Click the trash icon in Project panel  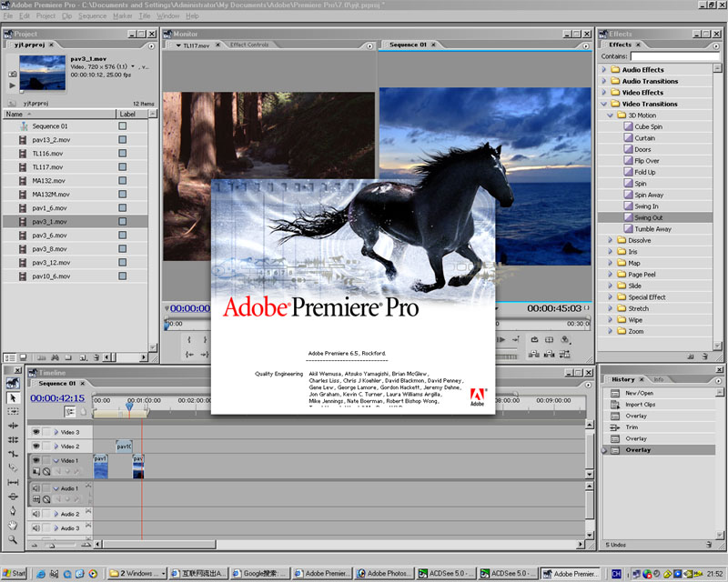coord(96,357)
